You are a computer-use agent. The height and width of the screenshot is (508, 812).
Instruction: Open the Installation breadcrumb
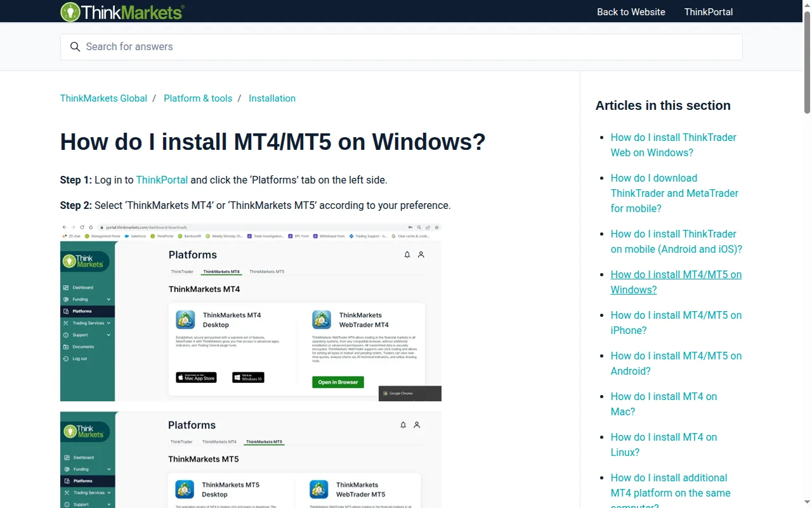(272, 98)
